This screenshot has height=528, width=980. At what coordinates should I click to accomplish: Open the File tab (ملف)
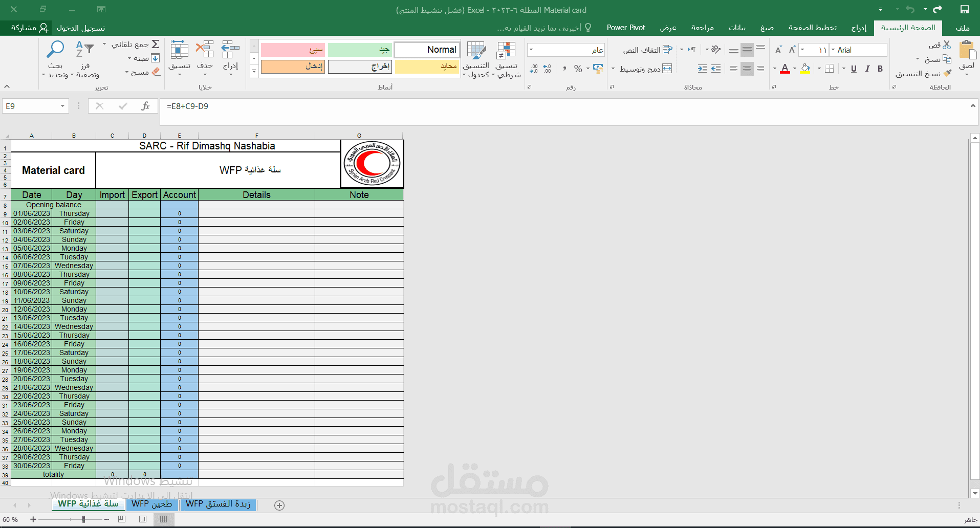(x=963, y=28)
